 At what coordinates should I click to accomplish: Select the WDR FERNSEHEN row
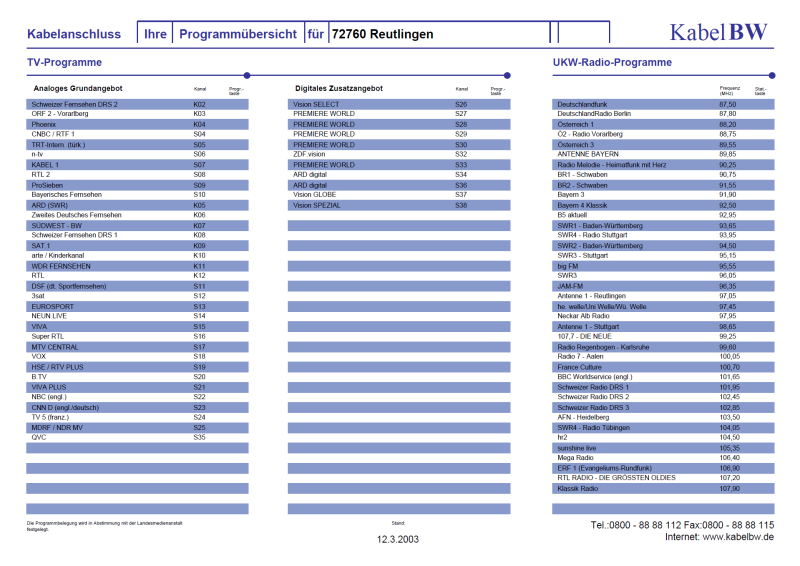click(137, 266)
